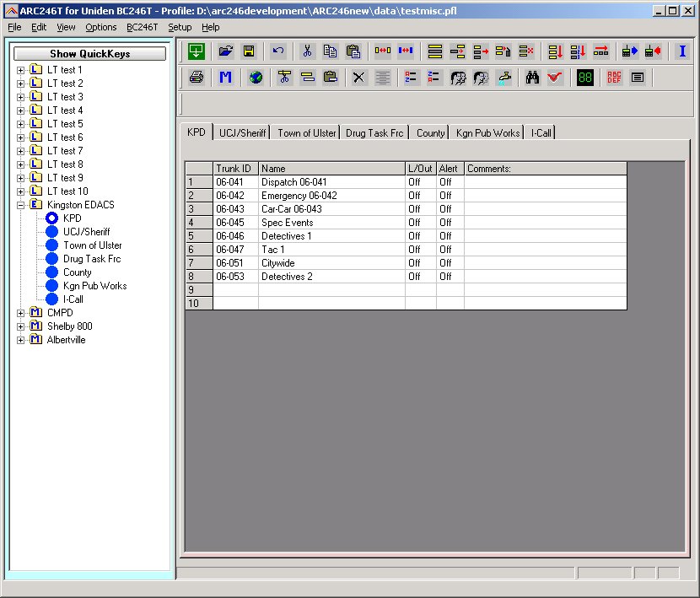Expand the Albertville node
700x598 pixels.
20,340
